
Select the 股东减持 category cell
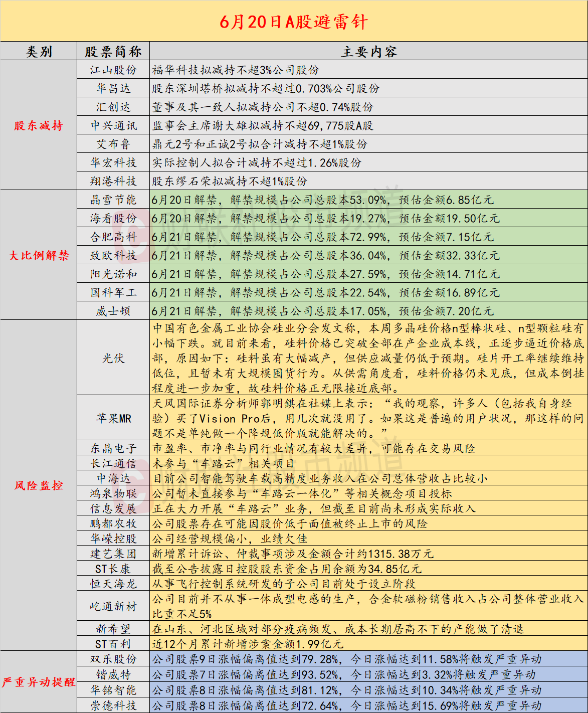39,125
